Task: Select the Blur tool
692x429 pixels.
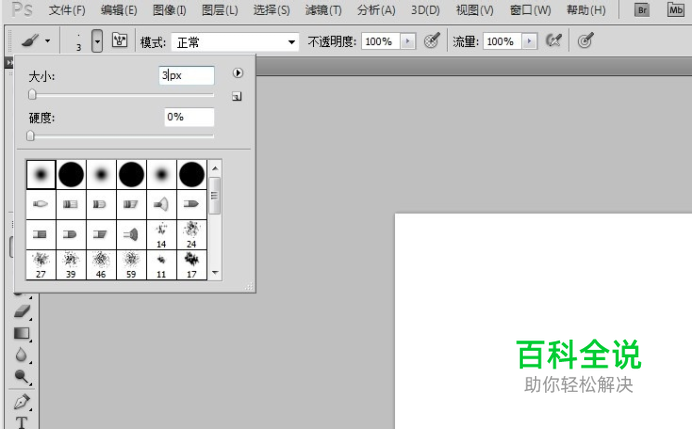Action: (x=21, y=355)
